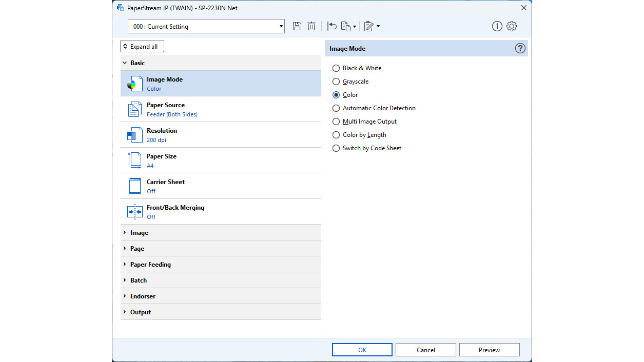Click the Image Mode help question icon
644x362 pixels.
click(x=520, y=49)
